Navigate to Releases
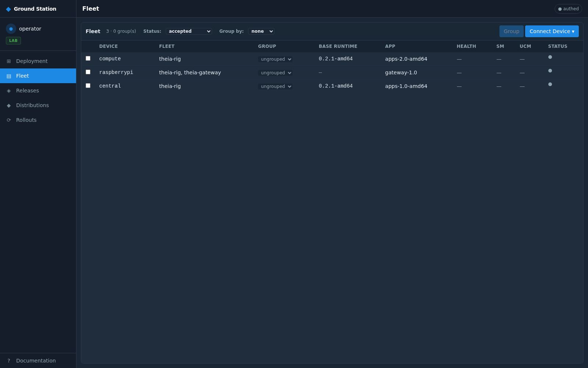The image size is (588, 368). click(x=38, y=91)
